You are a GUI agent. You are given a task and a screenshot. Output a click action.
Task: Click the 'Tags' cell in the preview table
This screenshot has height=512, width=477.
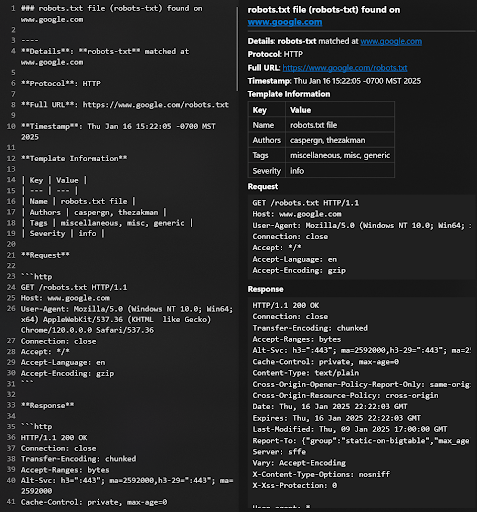click(267, 155)
